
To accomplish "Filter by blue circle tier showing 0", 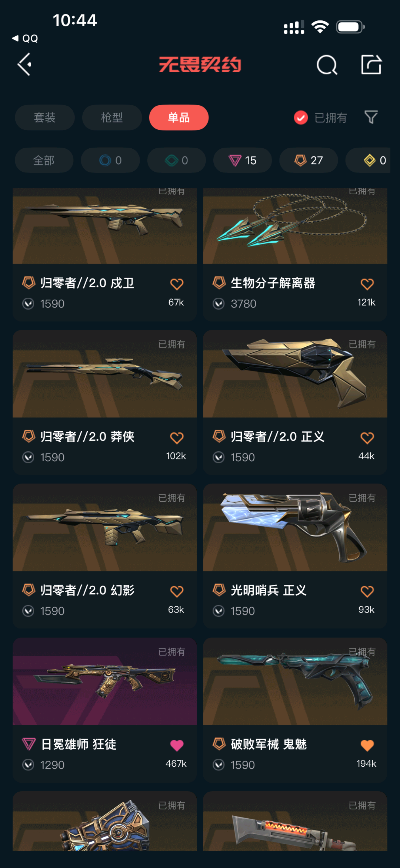I will [110, 160].
